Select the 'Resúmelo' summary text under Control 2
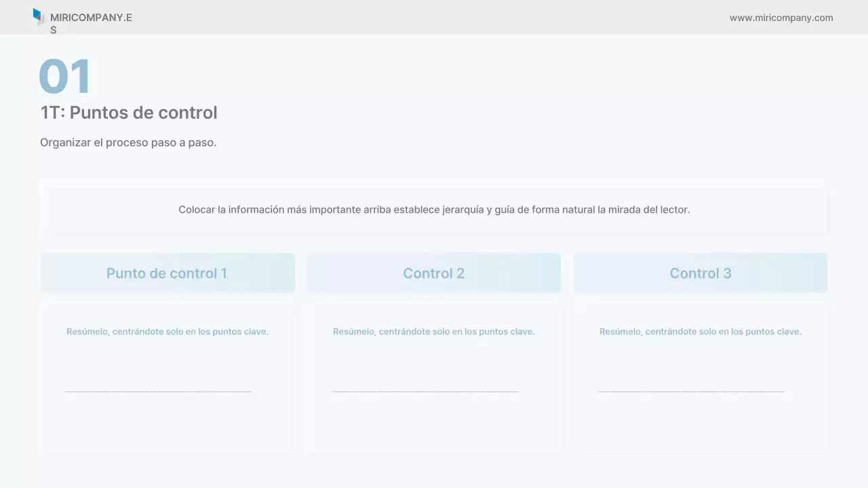The height and width of the screenshot is (488, 868). point(434,332)
